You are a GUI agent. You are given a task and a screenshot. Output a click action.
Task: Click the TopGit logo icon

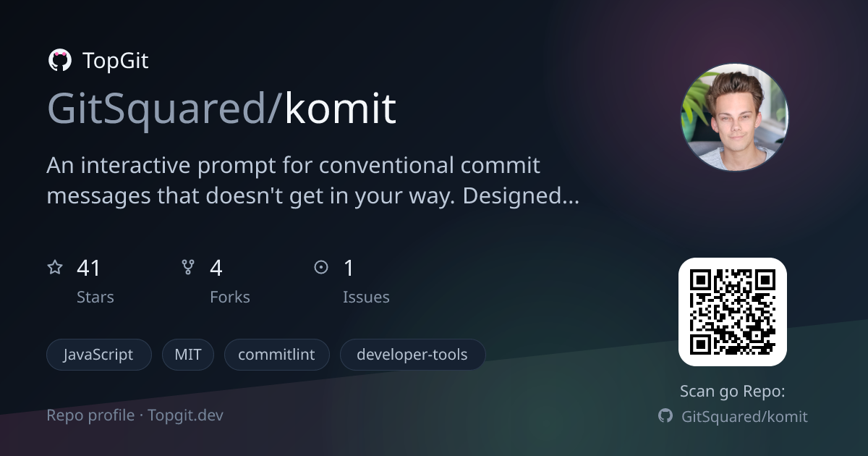pyautogui.click(x=59, y=60)
